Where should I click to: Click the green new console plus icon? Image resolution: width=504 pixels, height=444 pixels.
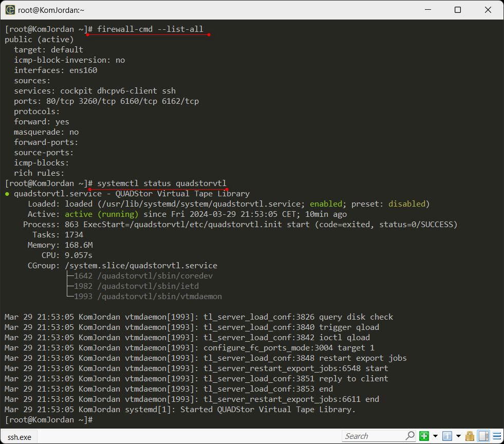424,436
